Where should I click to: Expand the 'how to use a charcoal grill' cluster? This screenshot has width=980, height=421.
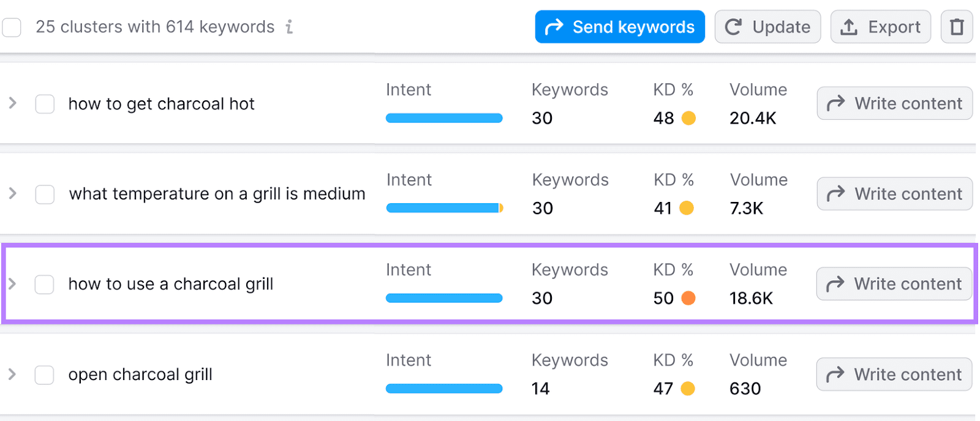click(12, 284)
